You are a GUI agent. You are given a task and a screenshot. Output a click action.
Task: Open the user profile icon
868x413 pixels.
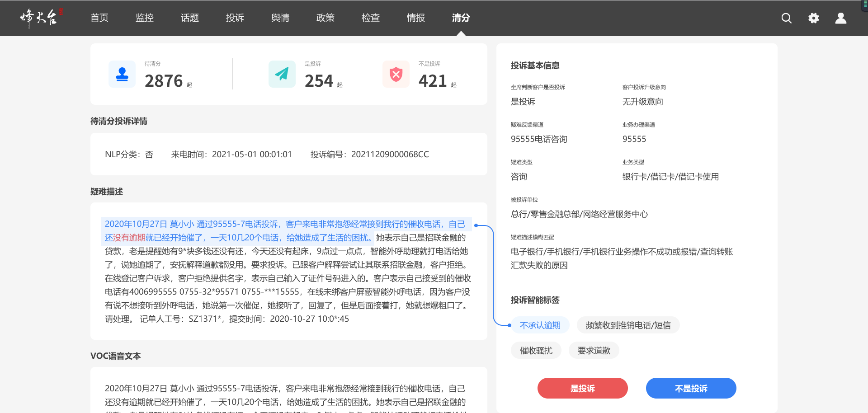click(840, 18)
